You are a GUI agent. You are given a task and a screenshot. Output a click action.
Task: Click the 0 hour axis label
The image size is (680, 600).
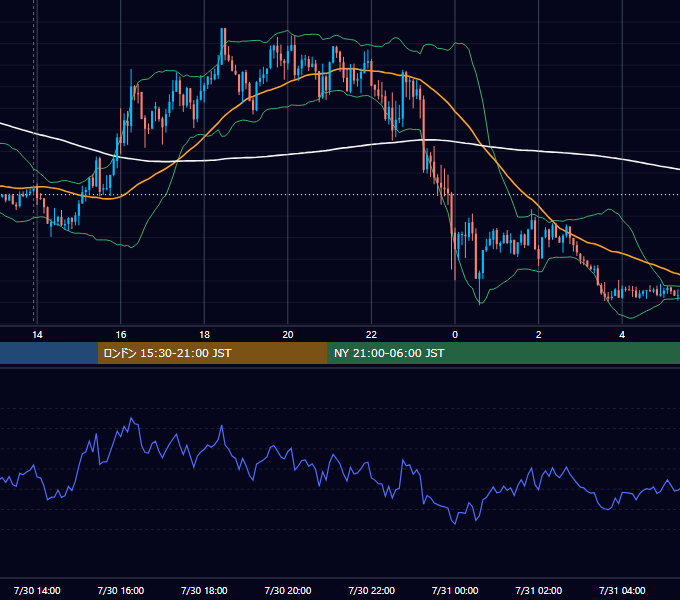(x=455, y=334)
